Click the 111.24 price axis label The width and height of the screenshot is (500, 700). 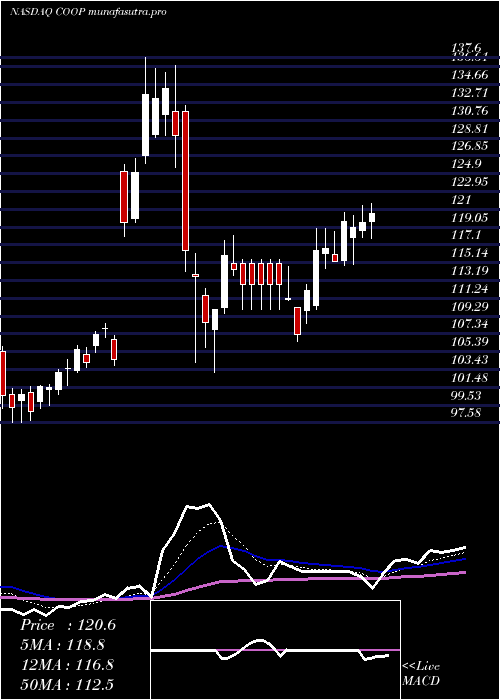(x=470, y=288)
